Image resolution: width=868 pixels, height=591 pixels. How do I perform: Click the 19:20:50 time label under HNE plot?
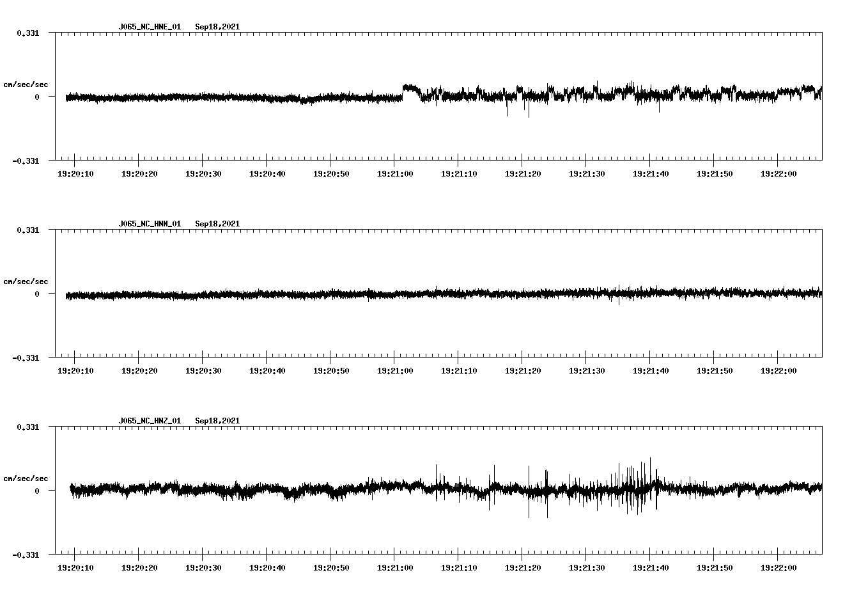pyautogui.click(x=330, y=174)
